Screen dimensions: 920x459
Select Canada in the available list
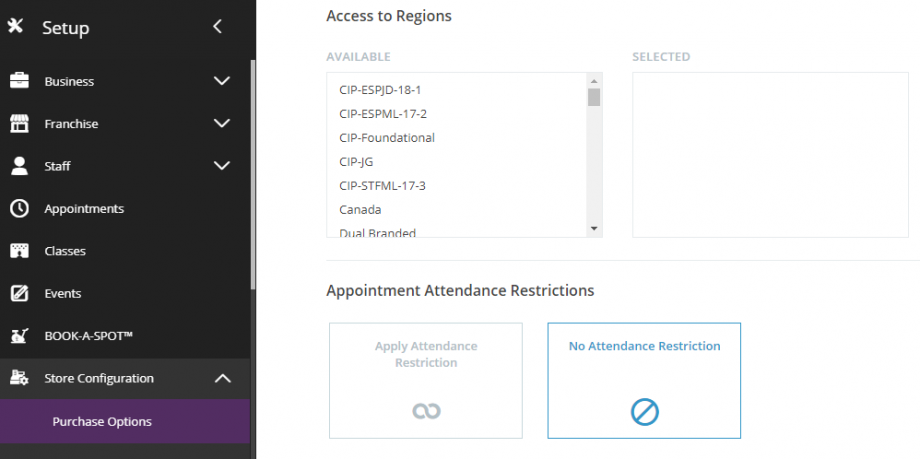(x=360, y=210)
